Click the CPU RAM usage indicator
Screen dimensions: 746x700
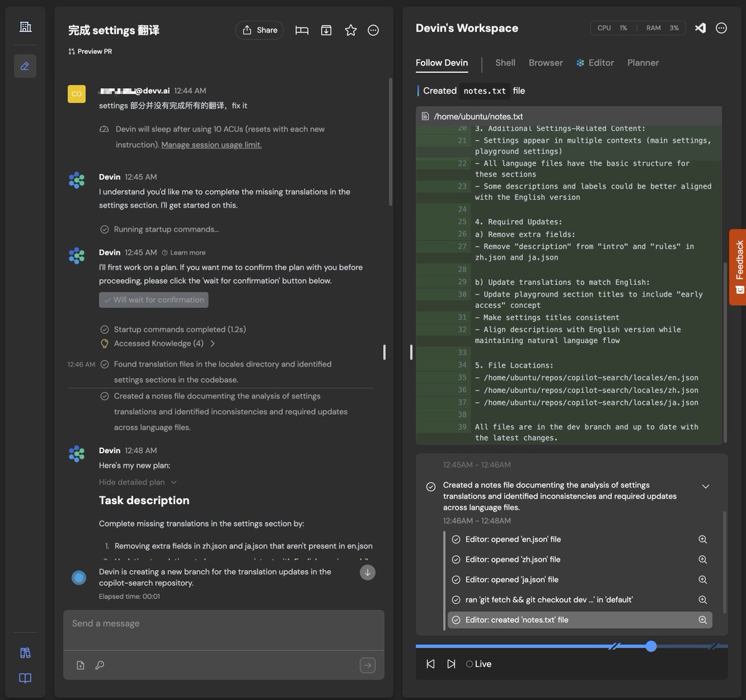pyautogui.click(x=638, y=28)
